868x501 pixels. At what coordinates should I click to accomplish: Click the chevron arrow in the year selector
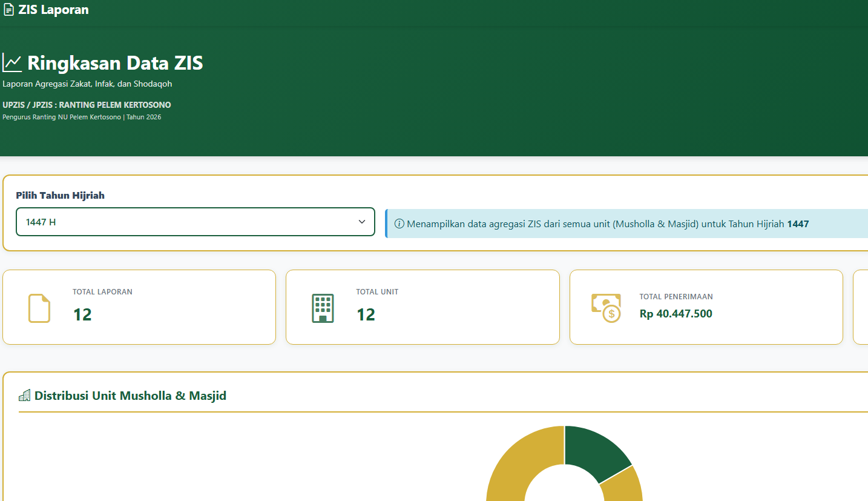(x=362, y=222)
